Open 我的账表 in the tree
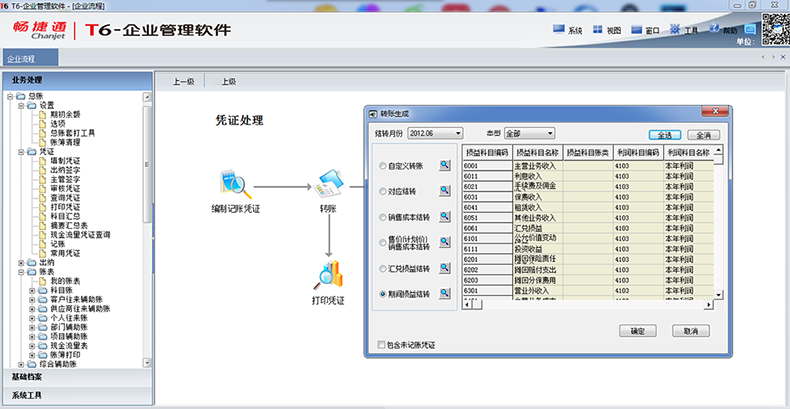 [65, 281]
